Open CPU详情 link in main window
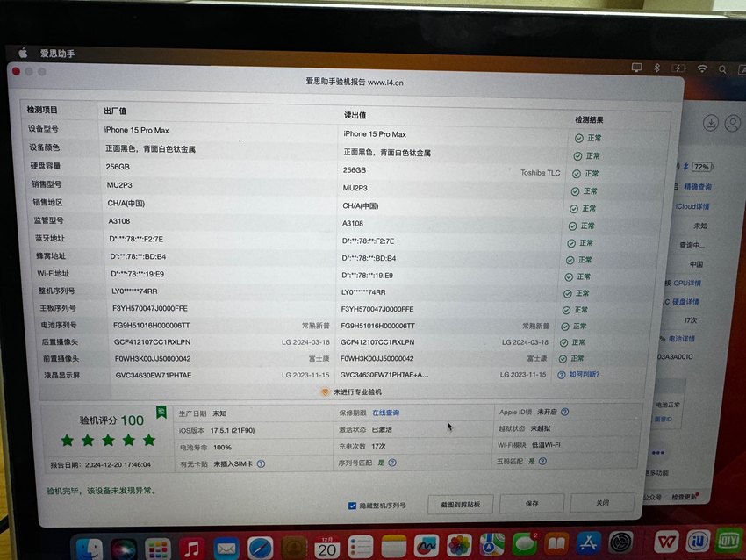Viewport: 746px width, 560px height. (687, 284)
